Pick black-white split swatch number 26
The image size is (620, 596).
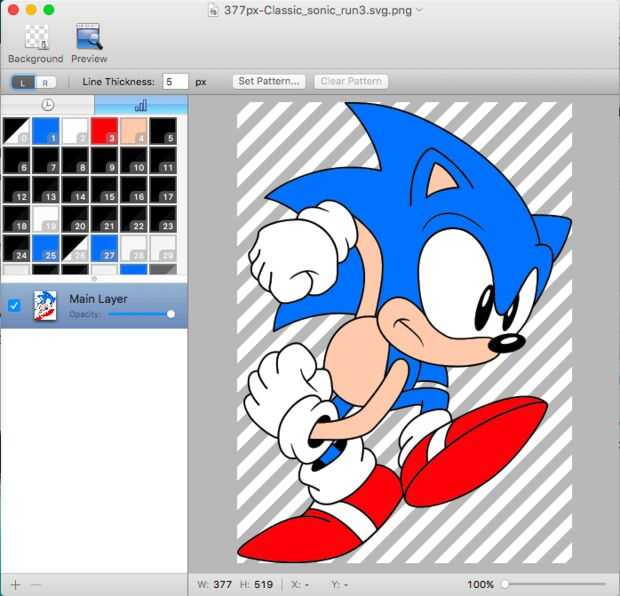75,248
